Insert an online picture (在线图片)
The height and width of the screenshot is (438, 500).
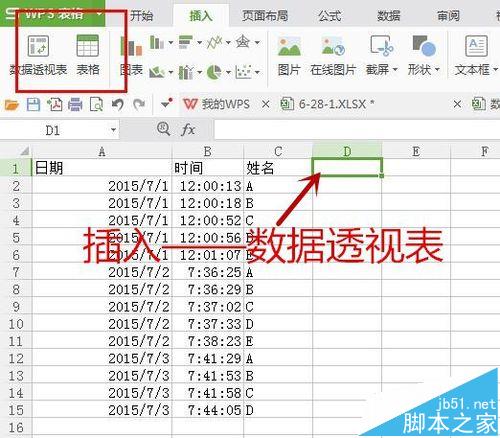pos(333,56)
